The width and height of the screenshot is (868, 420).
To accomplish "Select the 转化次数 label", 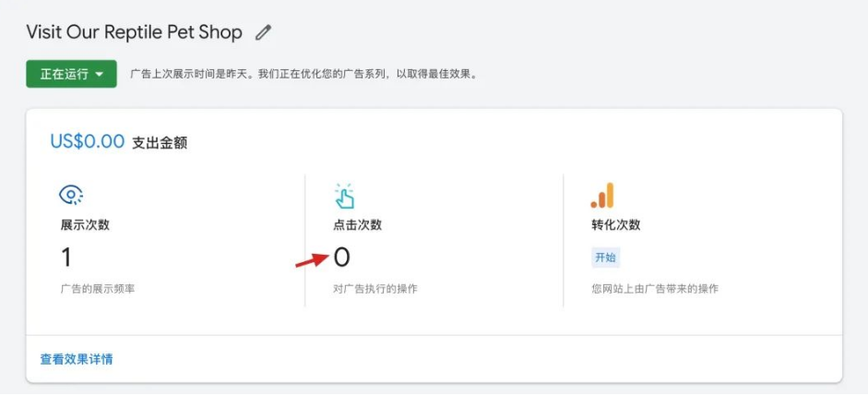I will point(615,224).
